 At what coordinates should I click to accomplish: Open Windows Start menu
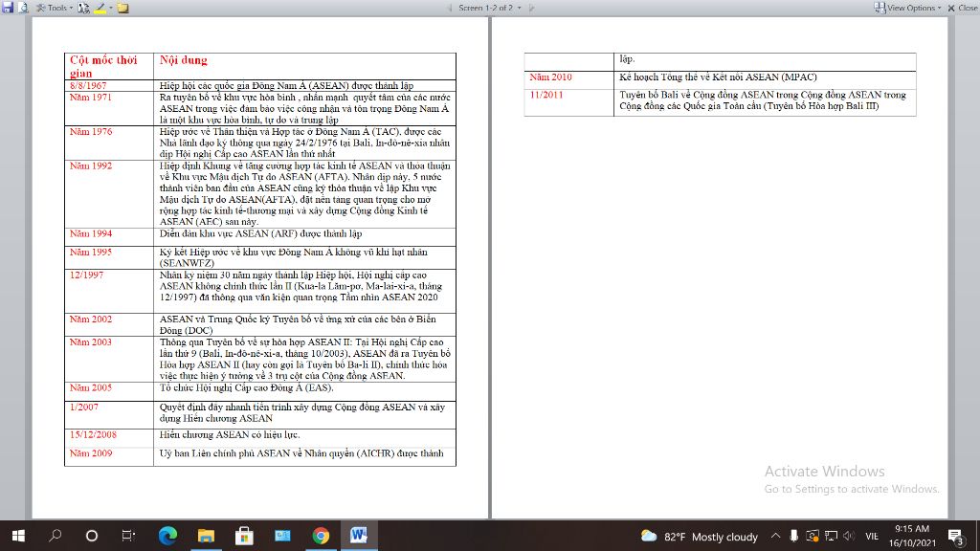[x=18, y=536]
